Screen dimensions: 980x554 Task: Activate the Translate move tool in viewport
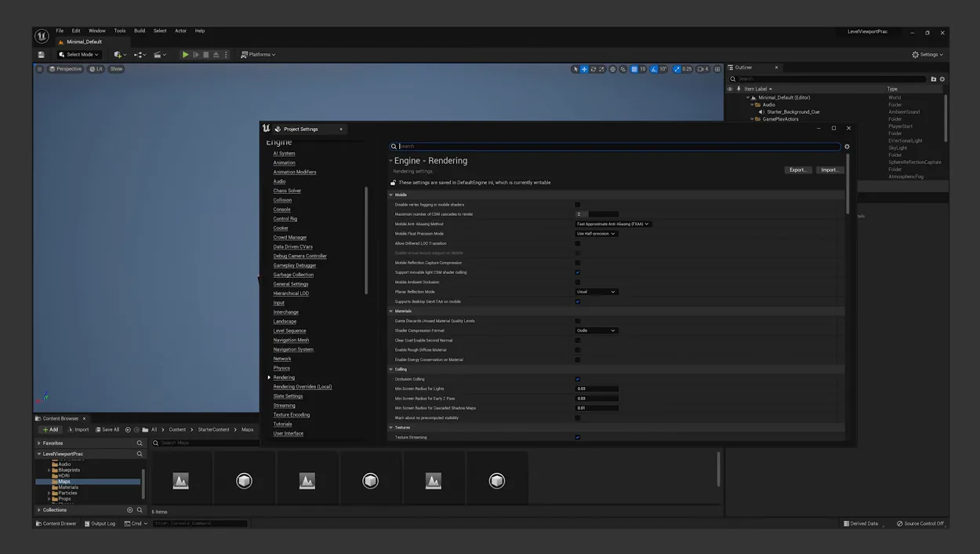[584, 69]
